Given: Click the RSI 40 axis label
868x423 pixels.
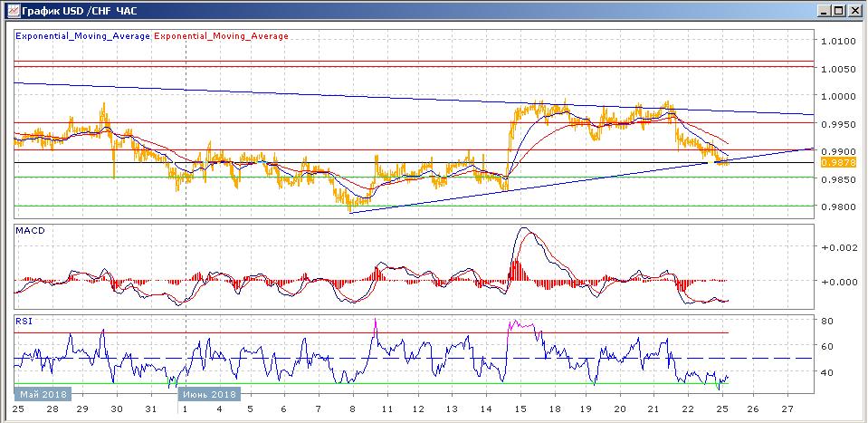Looking at the screenshot, I should point(827,372).
